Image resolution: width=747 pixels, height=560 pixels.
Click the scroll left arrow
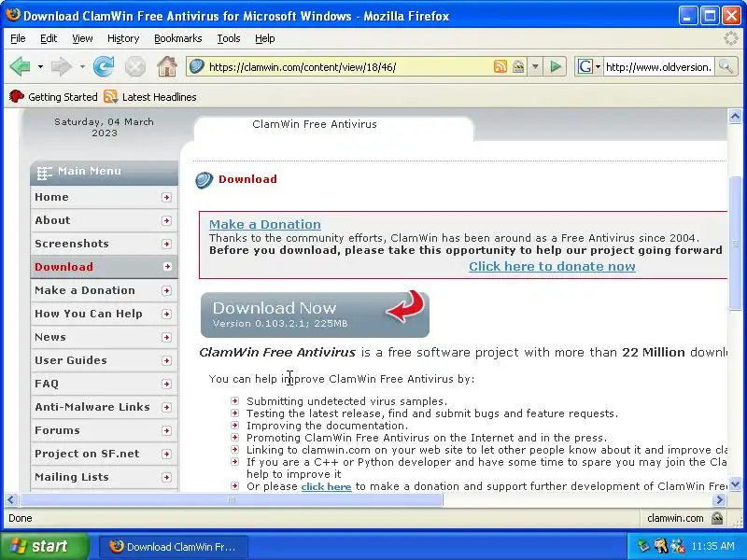point(11,499)
